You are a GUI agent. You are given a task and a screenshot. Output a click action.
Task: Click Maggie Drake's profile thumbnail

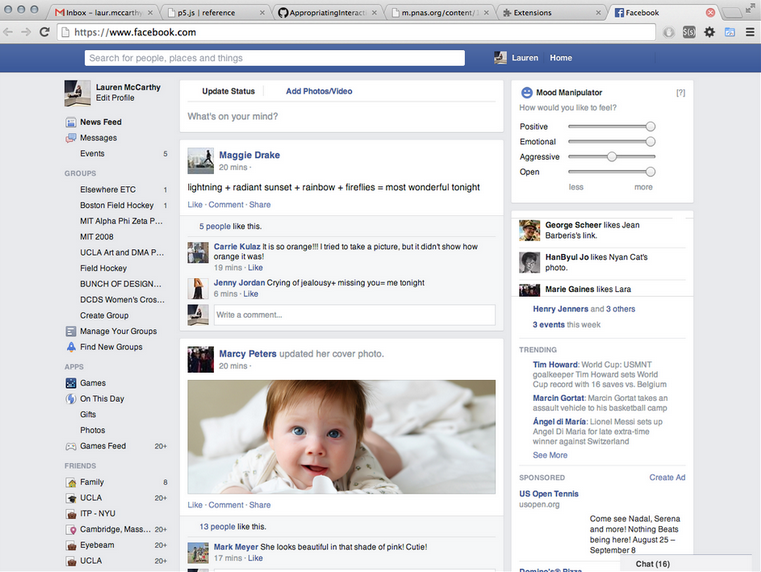click(x=200, y=161)
